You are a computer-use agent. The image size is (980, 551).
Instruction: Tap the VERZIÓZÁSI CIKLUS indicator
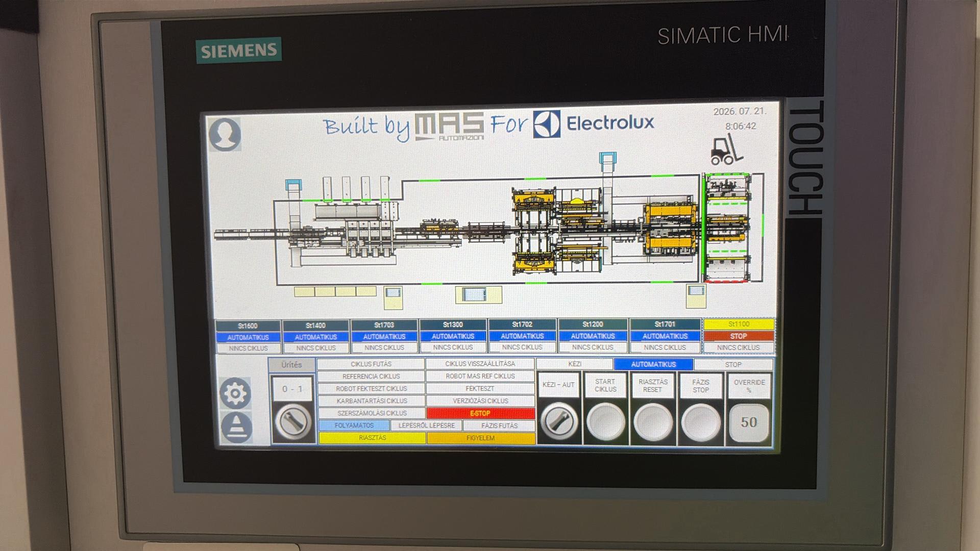[480, 401]
